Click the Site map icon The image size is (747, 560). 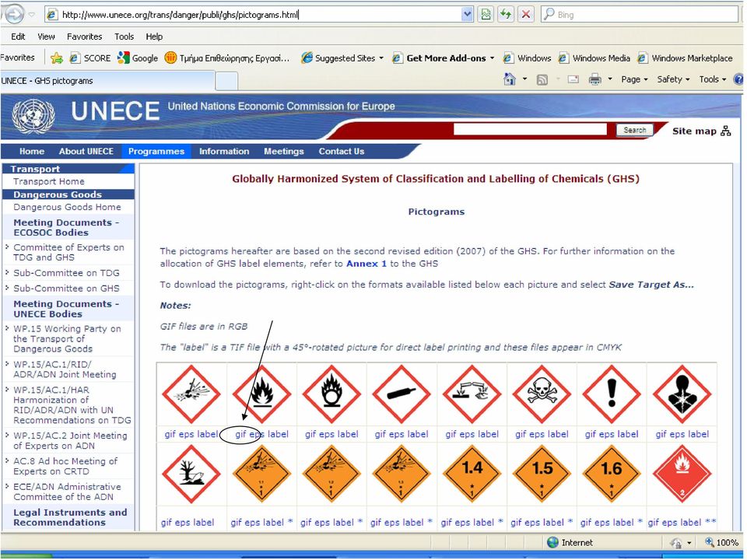pos(725,131)
